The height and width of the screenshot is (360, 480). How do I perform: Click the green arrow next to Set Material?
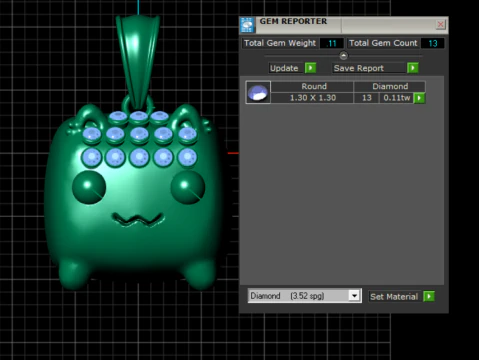pos(429,296)
